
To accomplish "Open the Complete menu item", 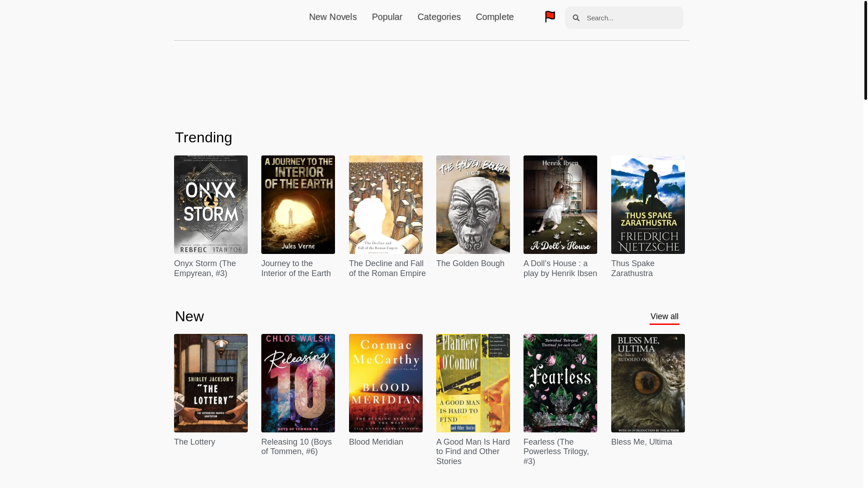I will coord(495,17).
